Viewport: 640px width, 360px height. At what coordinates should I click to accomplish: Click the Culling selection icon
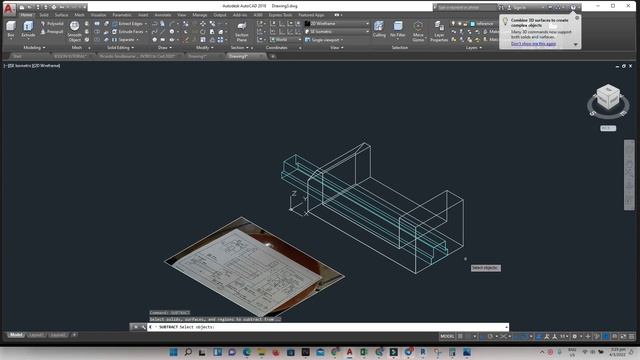click(x=379, y=29)
